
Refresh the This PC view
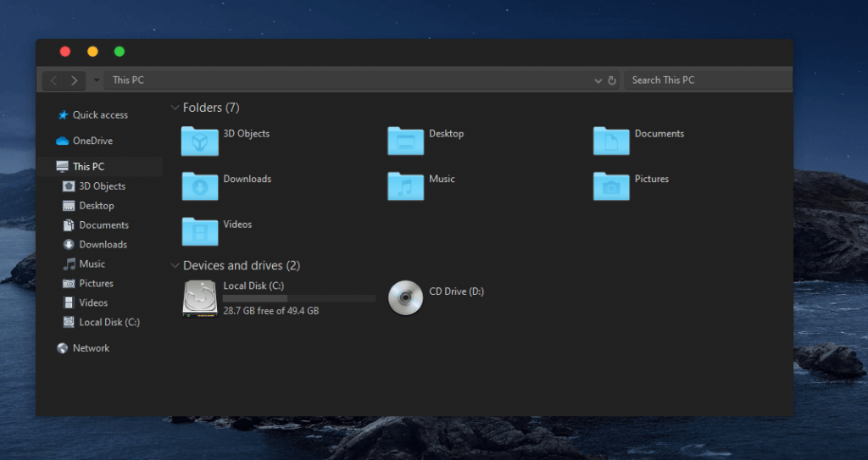pos(612,80)
